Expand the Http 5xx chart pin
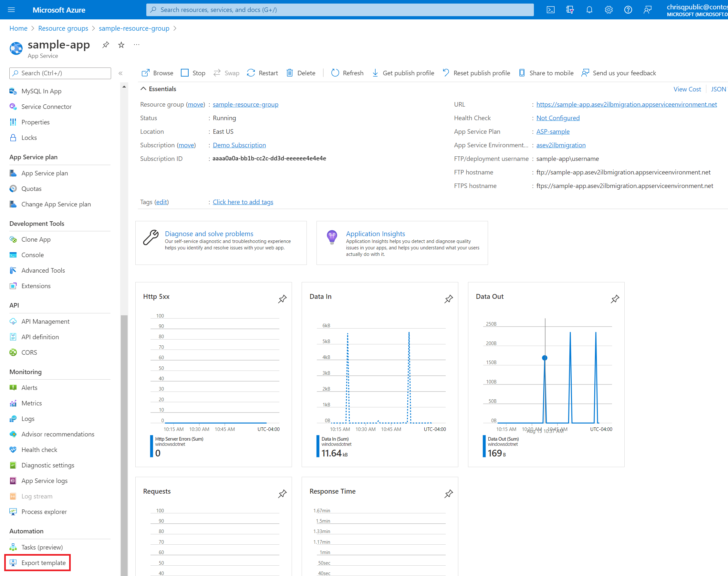This screenshot has width=728, height=576. [x=283, y=299]
